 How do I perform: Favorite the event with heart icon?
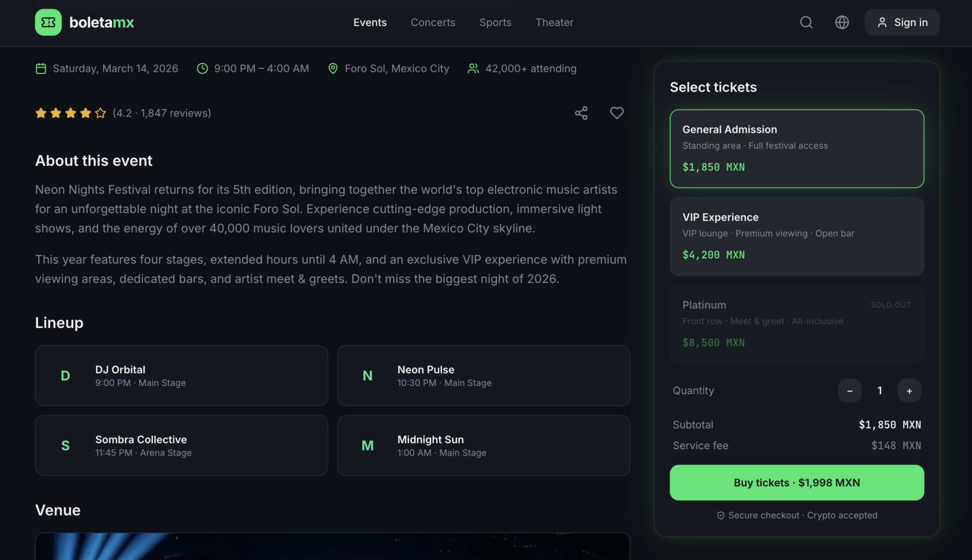pyautogui.click(x=617, y=113)
